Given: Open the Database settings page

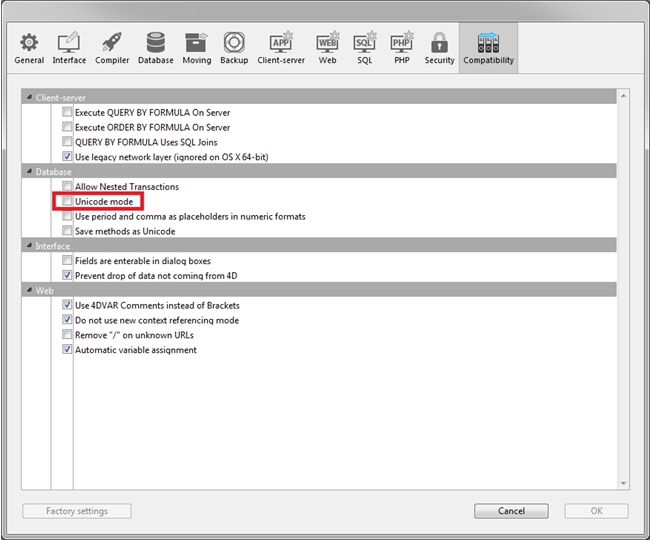Looking at the screenshot, I should [x=156, y=47].
